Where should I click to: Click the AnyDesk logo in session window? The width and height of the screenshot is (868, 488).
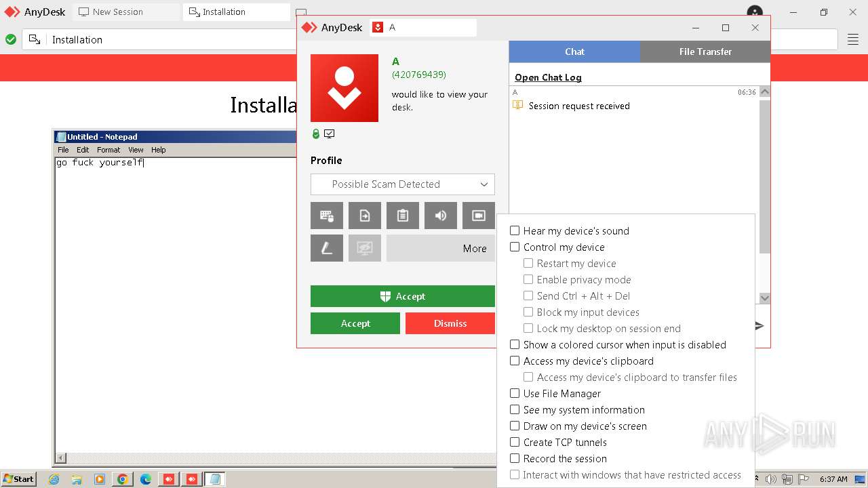pyautogui.click(x=310, y=28)
